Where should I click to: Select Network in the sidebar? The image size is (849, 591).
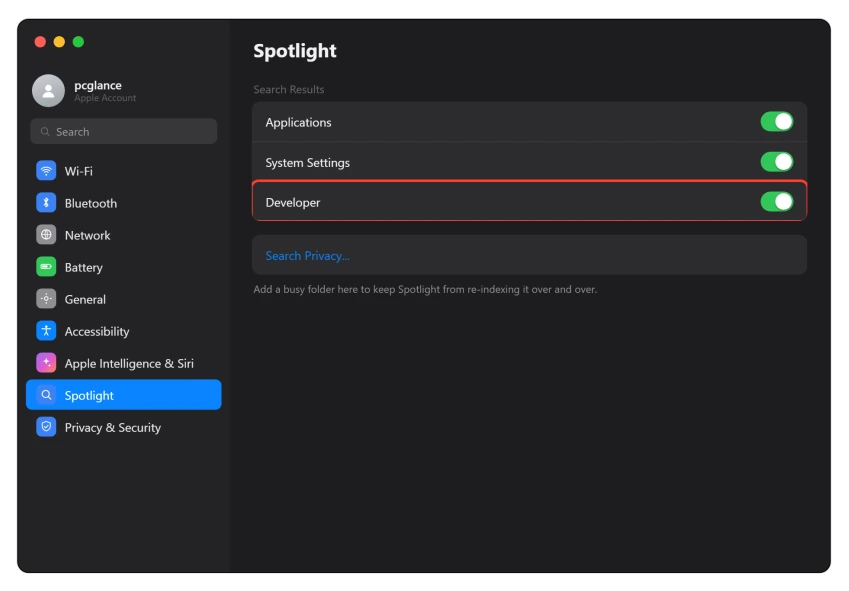(123, 235)
